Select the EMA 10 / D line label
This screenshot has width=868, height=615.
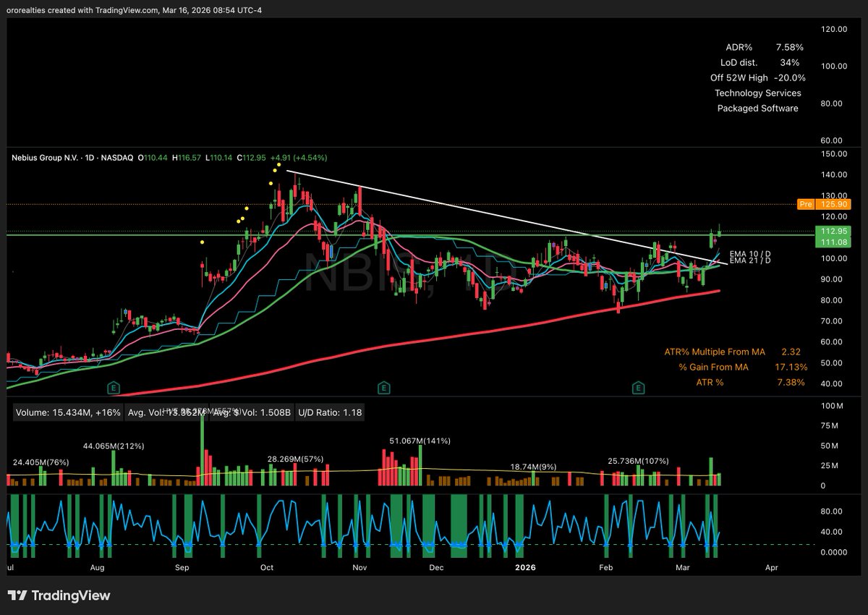tap(750, 253)
